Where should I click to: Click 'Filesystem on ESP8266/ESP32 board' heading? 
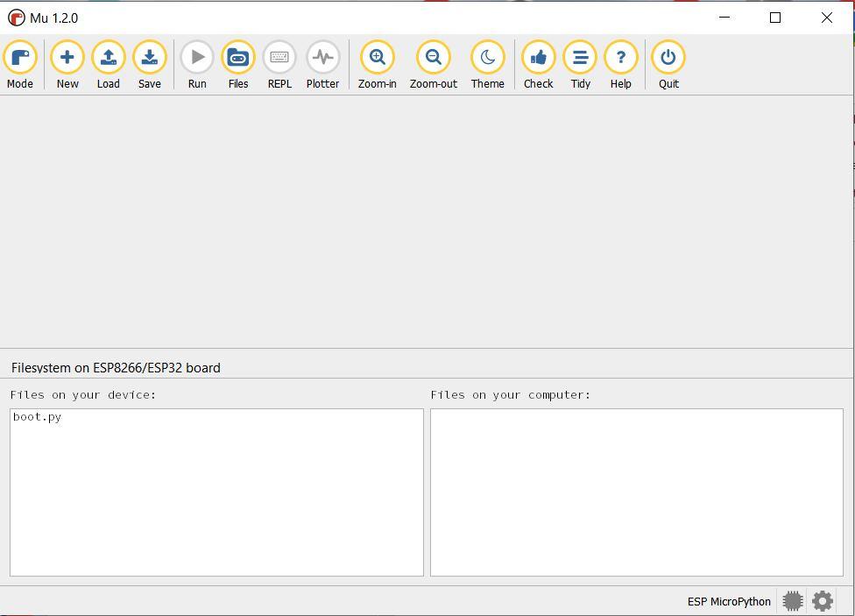point(116,368)
